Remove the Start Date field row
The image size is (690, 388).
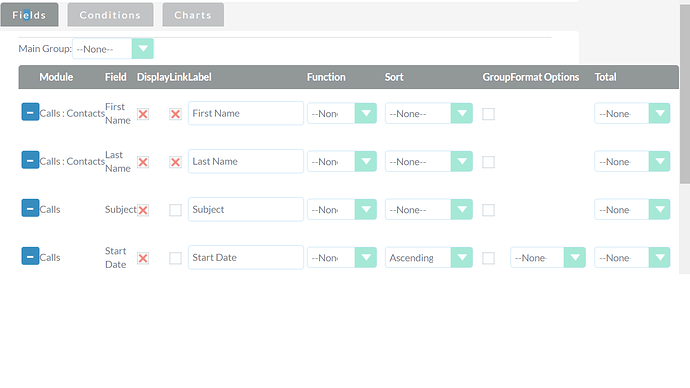point(30,256)
